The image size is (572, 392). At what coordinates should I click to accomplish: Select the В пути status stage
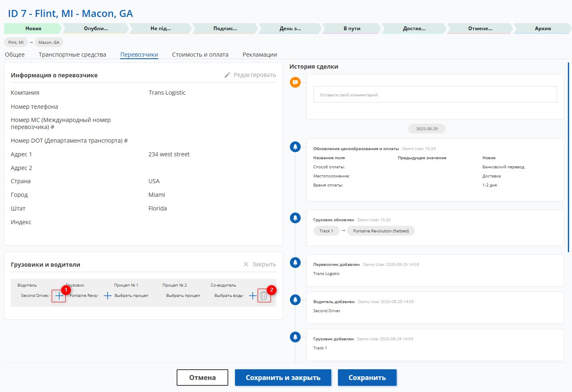(352, 29)
